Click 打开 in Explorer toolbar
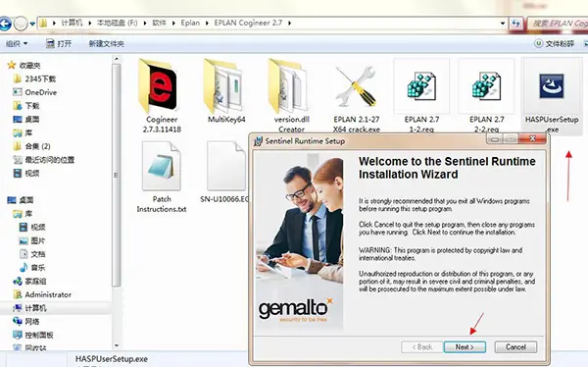Screen dimensions: 588x367 59,43
